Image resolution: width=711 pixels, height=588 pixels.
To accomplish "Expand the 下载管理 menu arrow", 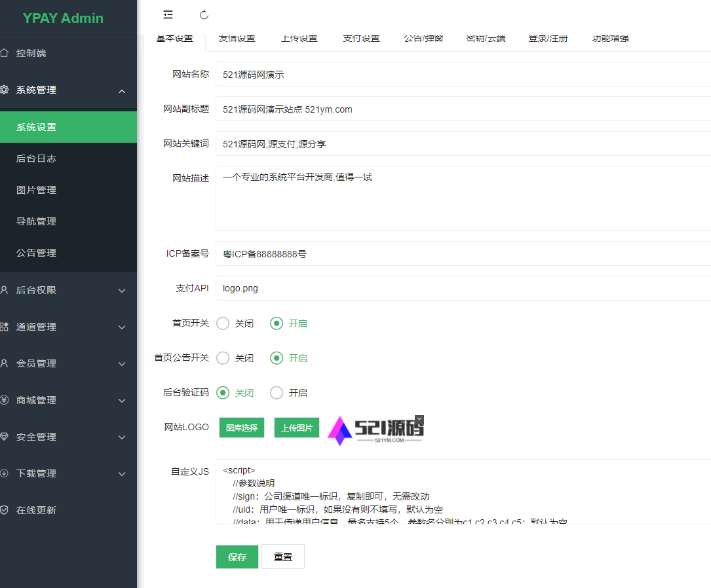I will (122, 474).
